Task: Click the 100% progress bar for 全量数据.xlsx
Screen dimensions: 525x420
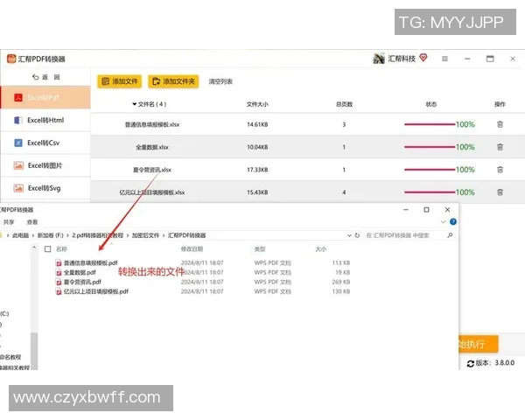Action: [x=430, y=147]
